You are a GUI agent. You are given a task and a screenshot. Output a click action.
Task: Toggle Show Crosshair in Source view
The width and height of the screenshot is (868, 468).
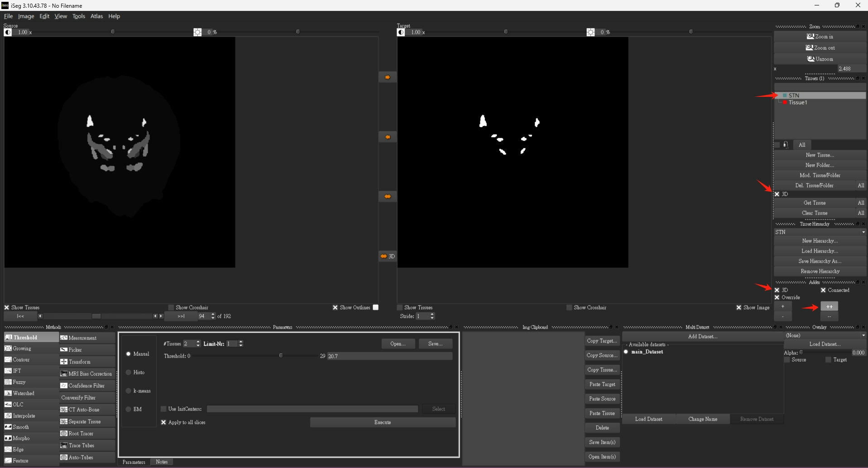point(171,308)
